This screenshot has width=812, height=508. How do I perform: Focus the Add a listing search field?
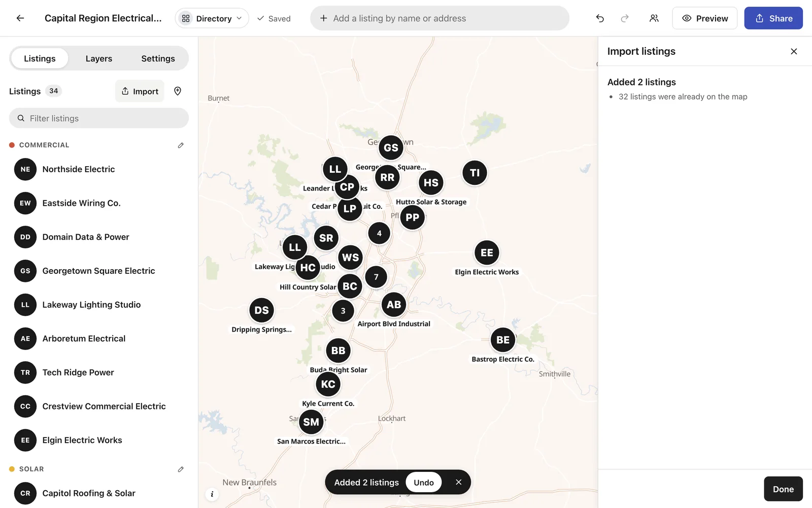click(x=439, y=18)
